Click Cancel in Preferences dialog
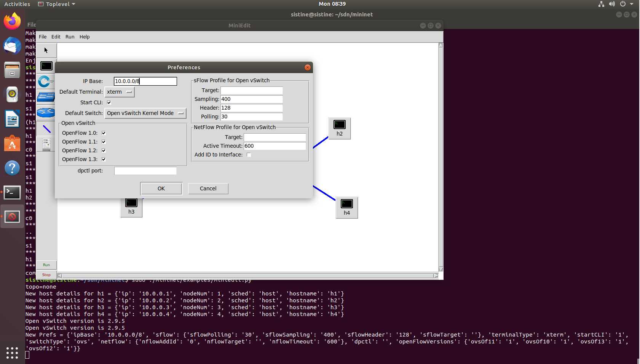Viewport: 640px width, 364px height. point(208,188)
